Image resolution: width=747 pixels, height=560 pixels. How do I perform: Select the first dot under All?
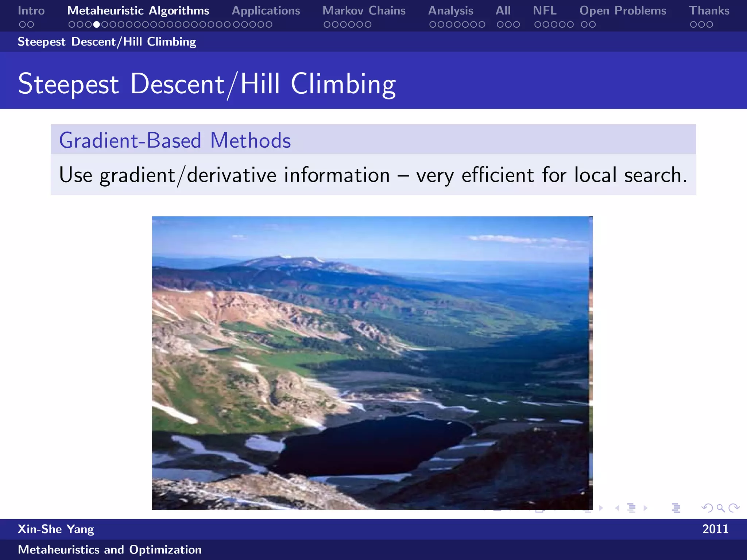pyautogui.click(x=500, y=24)
